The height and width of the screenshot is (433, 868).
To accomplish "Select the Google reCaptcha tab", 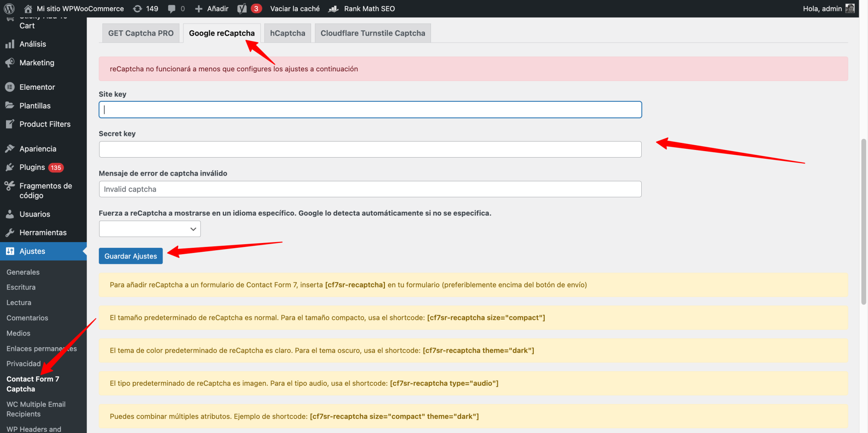I will (x=222, y=33).
